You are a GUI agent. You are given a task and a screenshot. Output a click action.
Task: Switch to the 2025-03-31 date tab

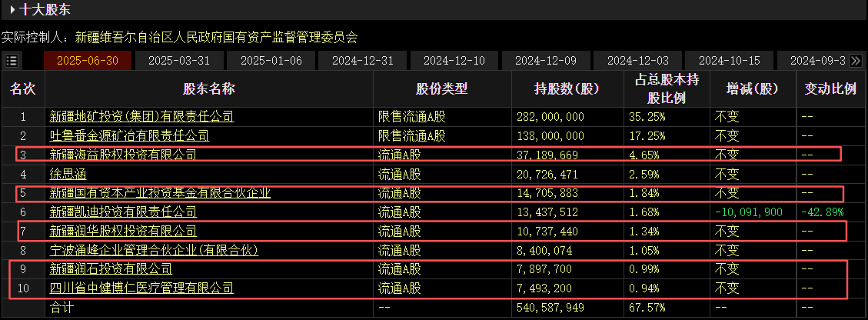(x=179, y=61)
